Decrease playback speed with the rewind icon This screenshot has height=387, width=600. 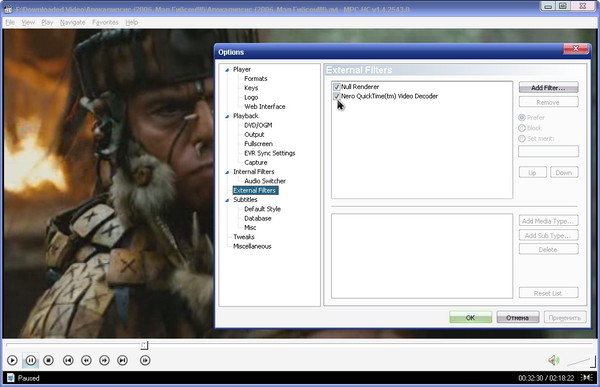(86, 360)
